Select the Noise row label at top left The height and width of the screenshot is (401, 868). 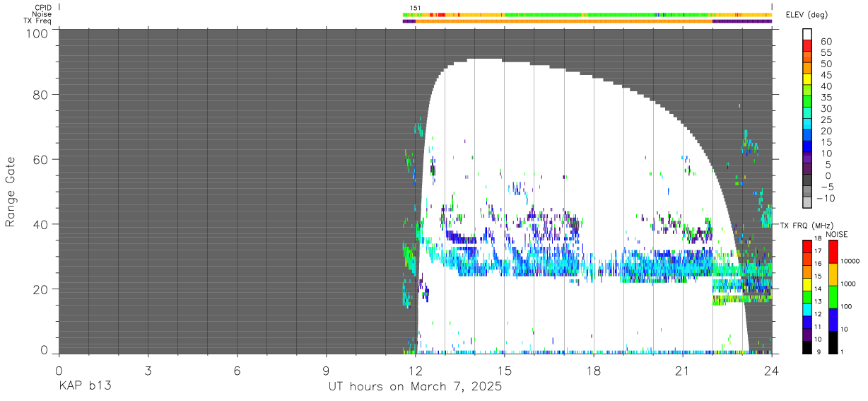tap(42, 14)
